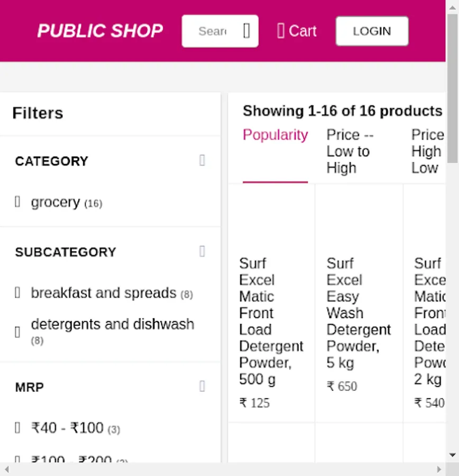Click the PUBLIC SHOP logo

(100, 31)
